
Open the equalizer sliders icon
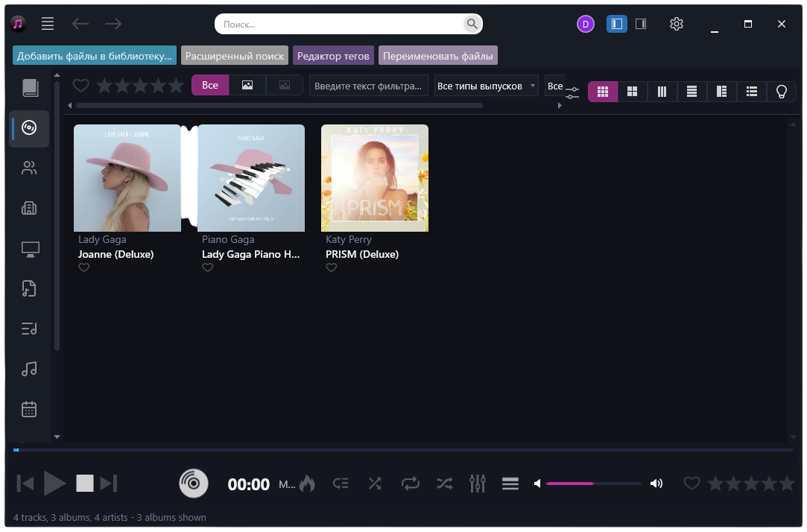tap(478, 484)
